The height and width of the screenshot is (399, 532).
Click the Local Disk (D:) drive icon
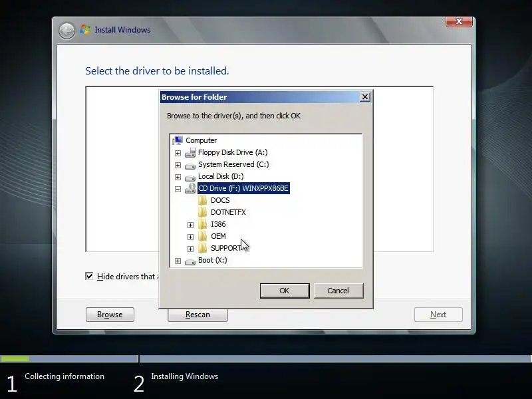point(190,178)
